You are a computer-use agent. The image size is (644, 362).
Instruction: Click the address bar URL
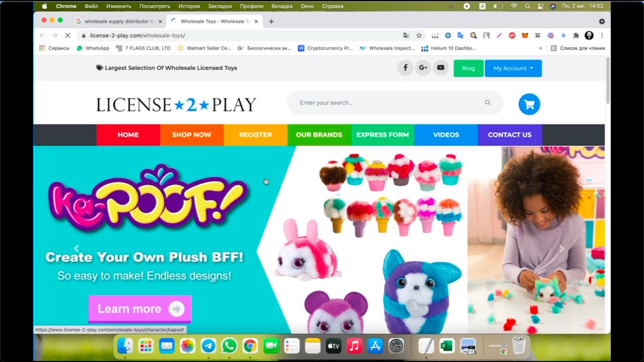pyautogui.click(x=137, y=36)
